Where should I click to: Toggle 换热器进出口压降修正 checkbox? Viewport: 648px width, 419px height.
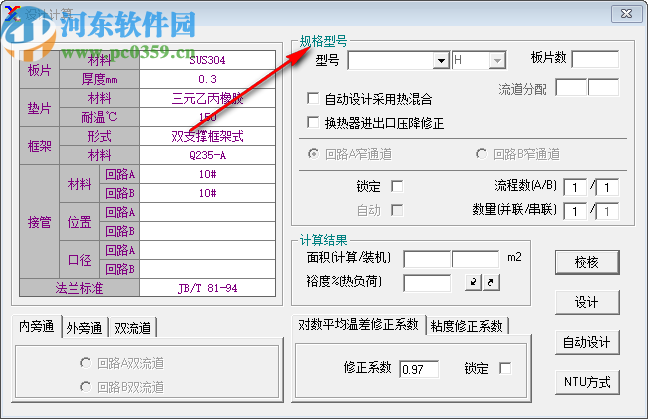coord(313,123)
